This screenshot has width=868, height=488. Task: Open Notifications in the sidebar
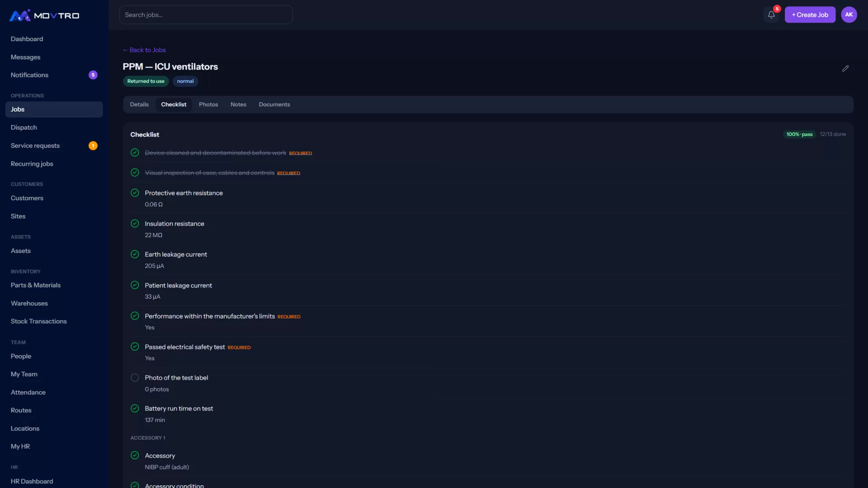[x=54, y=75]
